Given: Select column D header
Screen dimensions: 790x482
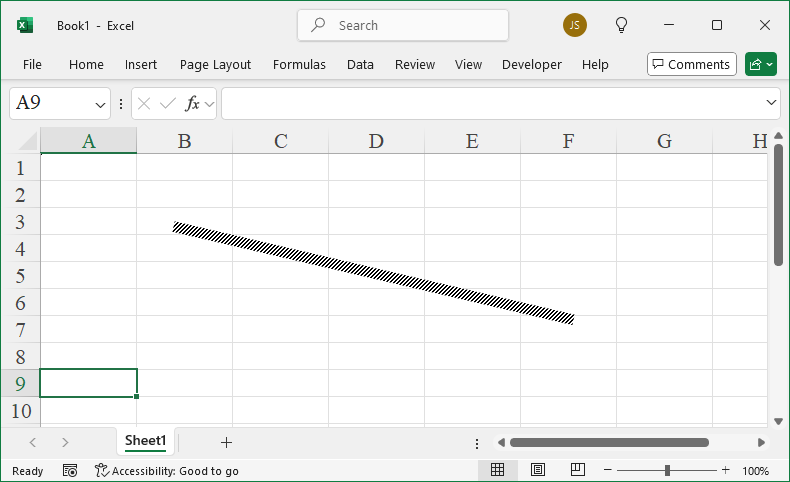Looking at the screenshot, I should 376,141.
